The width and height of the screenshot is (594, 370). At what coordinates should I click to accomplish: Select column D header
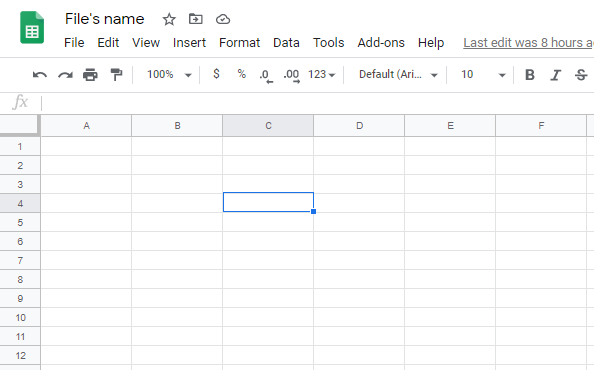359,126
